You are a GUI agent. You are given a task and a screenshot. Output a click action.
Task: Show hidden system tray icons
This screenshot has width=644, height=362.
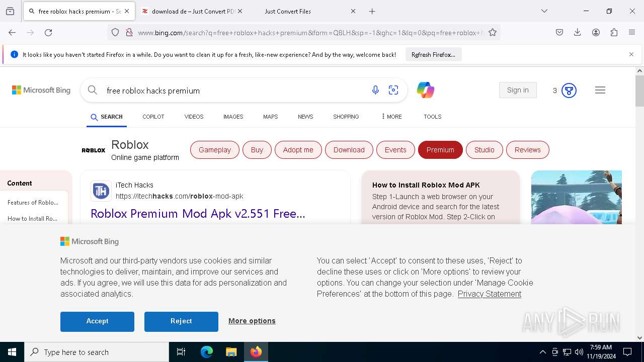(x=542, y=352)
